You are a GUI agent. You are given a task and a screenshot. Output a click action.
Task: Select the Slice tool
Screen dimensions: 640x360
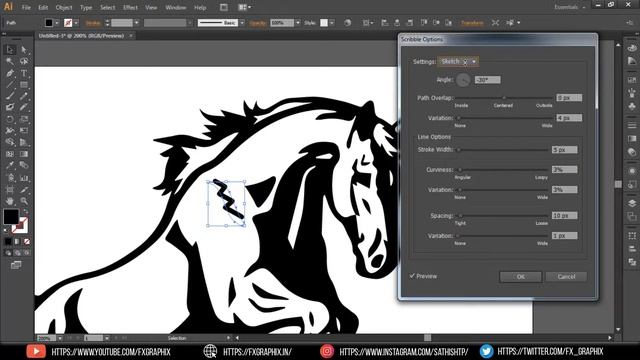(24, 190)
